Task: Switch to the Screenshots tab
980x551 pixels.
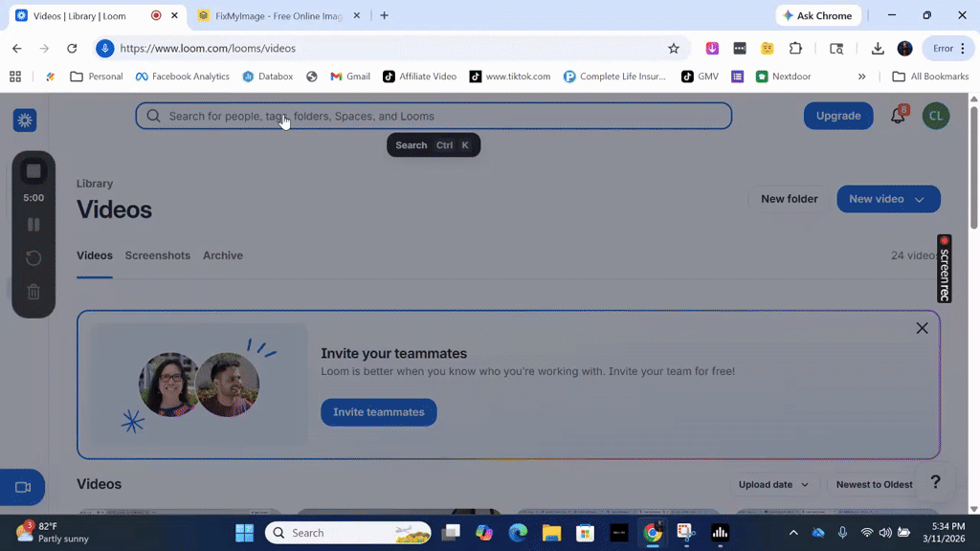Action: pyautogui.click(x=158, y=255)
